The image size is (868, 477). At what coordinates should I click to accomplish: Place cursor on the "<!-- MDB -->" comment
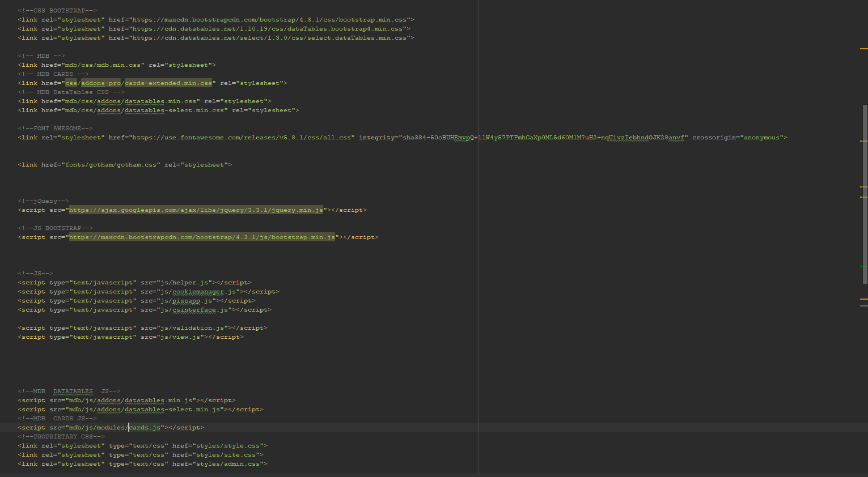coord(41,56)
